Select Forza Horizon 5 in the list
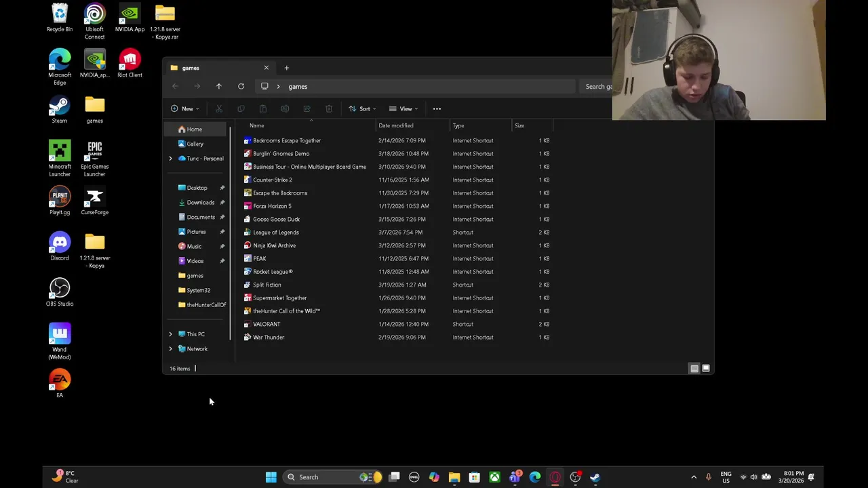This screenshot has width=868, height=488. [271, 206]
